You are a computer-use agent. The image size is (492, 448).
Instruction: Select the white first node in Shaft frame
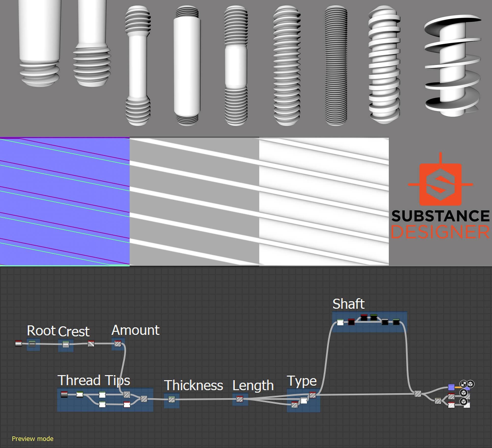tap(340, 322)
